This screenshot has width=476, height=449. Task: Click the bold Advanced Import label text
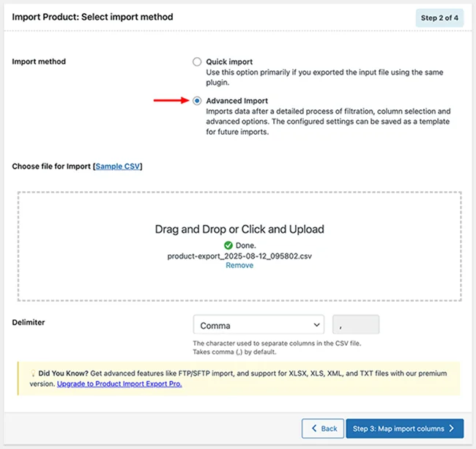click(x=237, y=101)
